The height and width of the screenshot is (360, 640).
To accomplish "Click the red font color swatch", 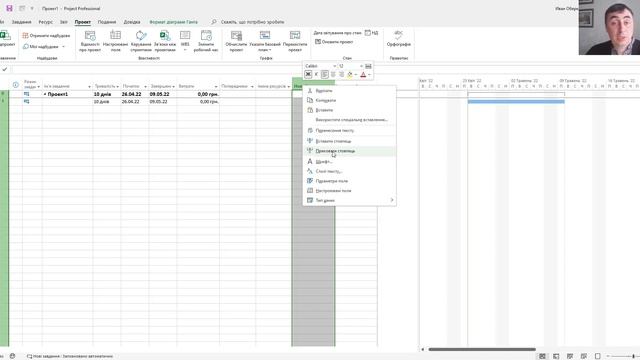I will [x=363, y=74].
